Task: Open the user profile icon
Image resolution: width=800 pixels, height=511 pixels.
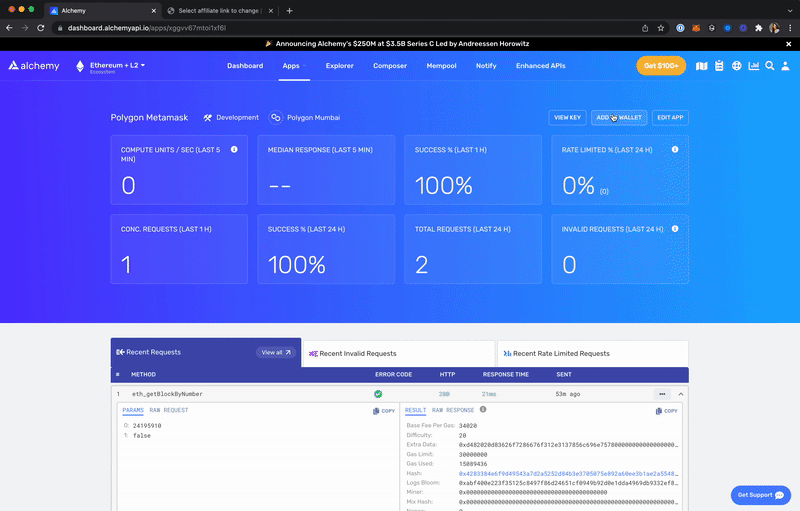Action: tap(786, 66)
